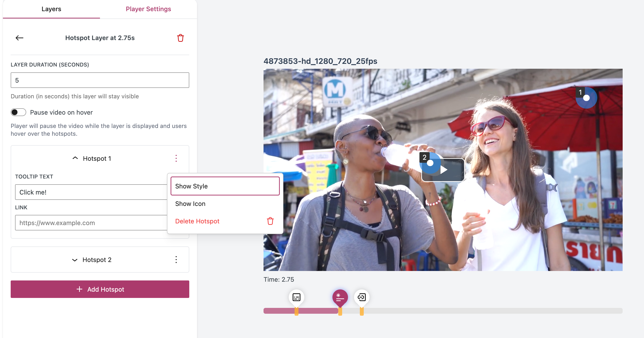Select the CTA link layer marker icon
Screen dimensions: 644x338
tap(362, 297)
